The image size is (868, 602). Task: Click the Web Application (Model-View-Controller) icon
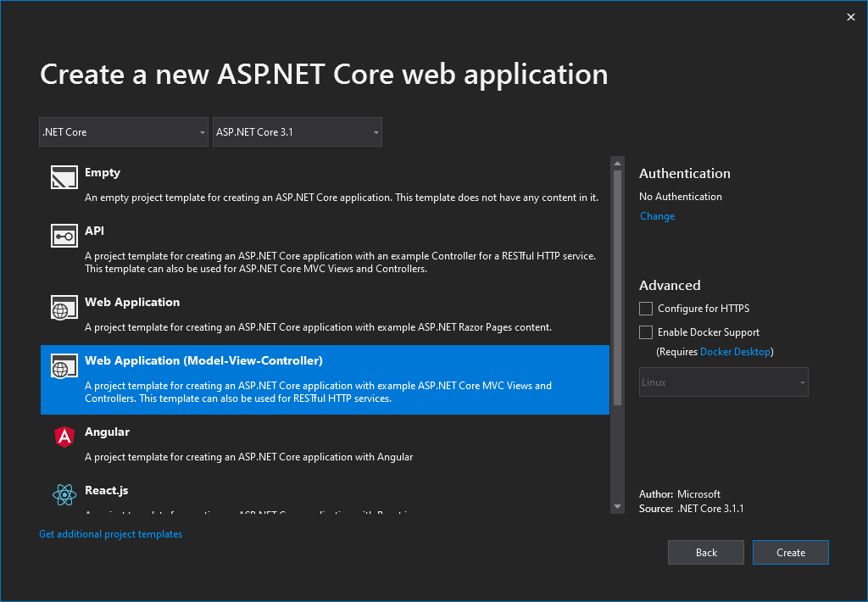61,365
